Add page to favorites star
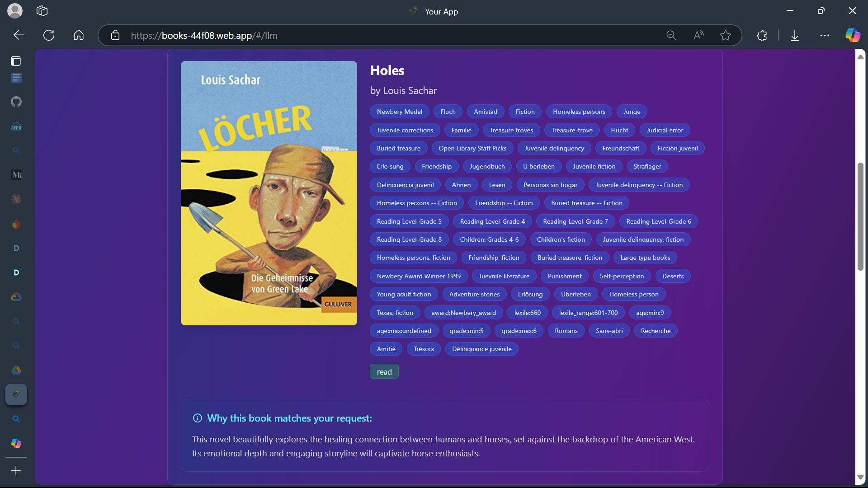The image size is (868, 488). pos(726,35)
